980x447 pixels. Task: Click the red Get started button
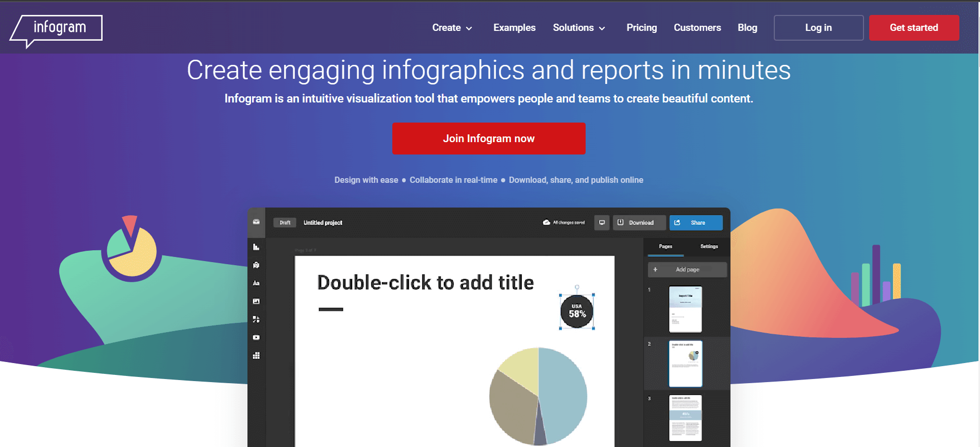pos(913,28)
